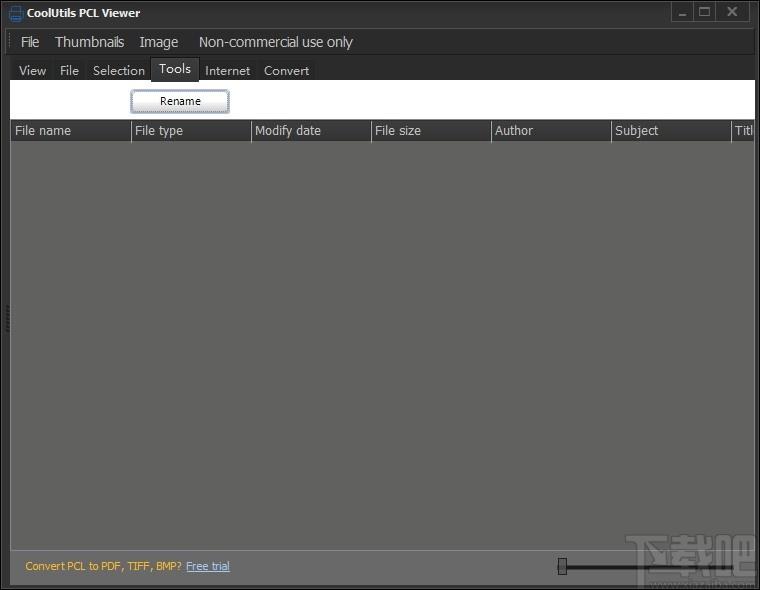Click the thumbnail zoom slider handle
This screenshot has height=590, width=760.
562,567
